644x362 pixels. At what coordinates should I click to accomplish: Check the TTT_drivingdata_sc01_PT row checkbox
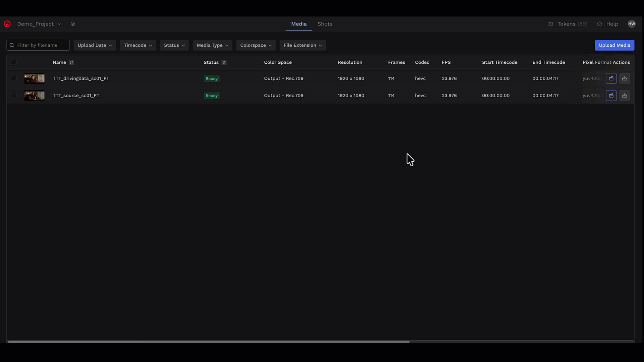pos(13,78)
